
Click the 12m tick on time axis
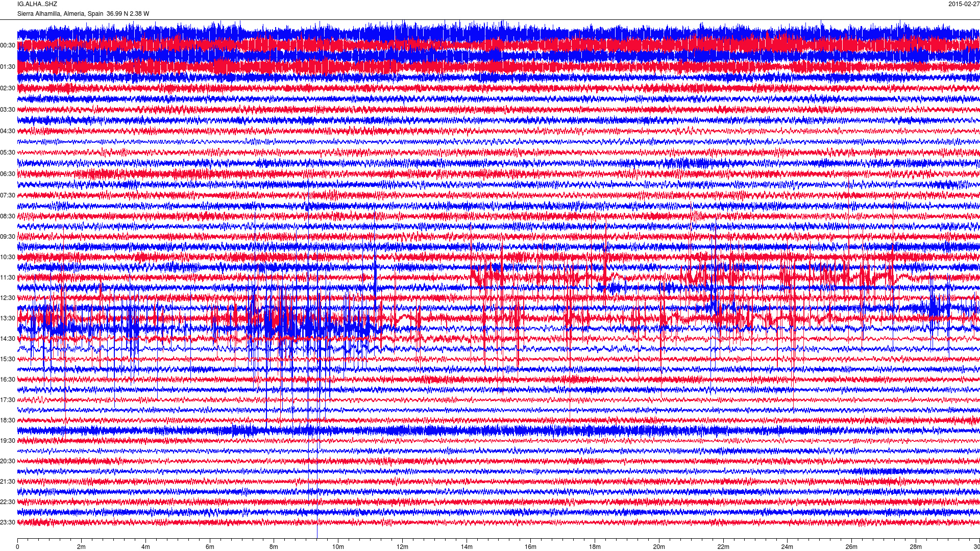click(402, 547)
